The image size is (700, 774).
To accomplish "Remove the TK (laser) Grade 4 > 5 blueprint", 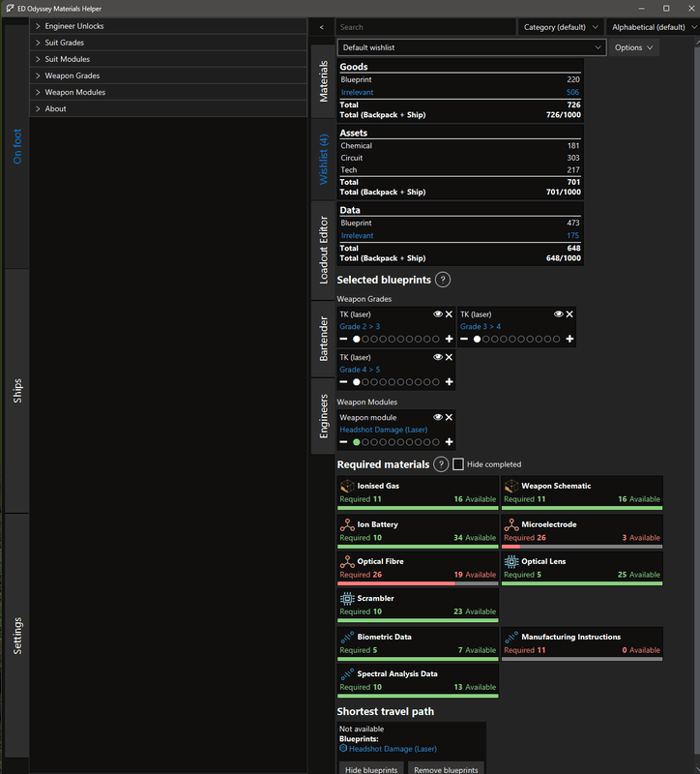I will (x=449, y=357).
